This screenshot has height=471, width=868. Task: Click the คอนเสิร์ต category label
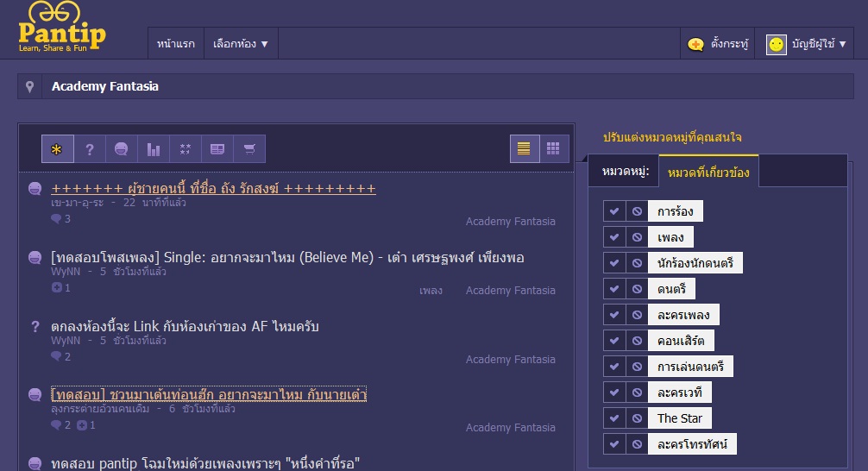[681, 341]
